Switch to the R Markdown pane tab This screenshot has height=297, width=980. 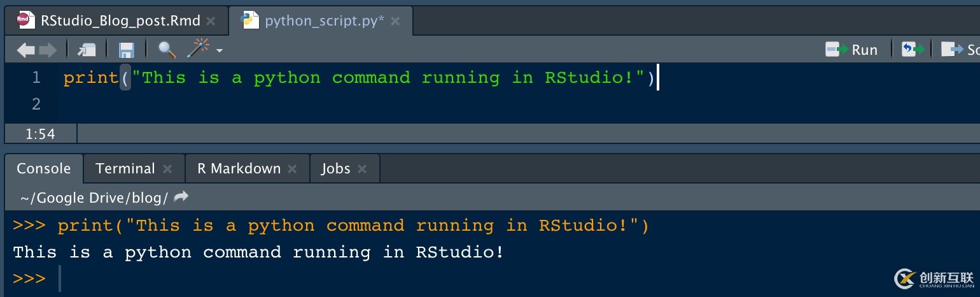tap(239, 168)
